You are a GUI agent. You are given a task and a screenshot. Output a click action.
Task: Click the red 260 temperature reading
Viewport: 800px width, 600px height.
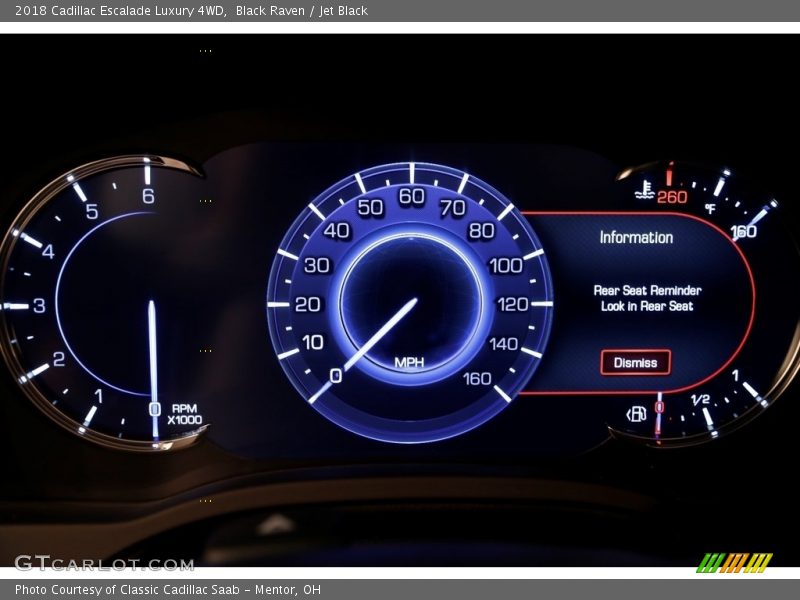pos(671,197)
